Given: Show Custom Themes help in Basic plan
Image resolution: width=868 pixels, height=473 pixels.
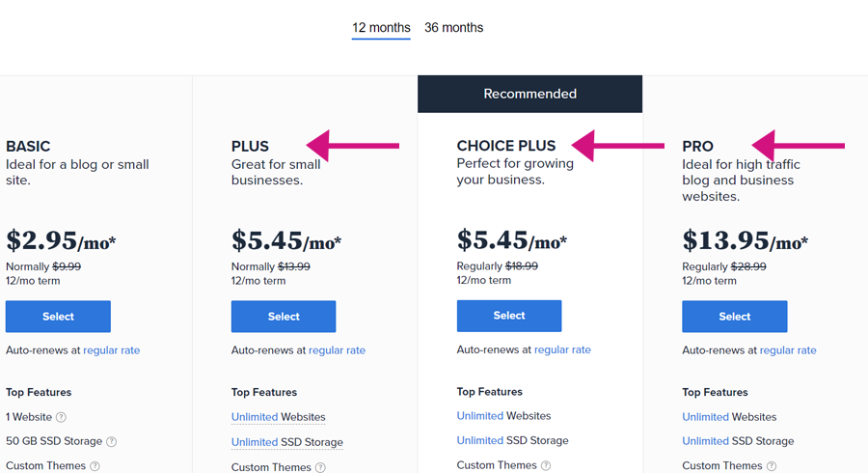Looking at the screenshot, I should point(95,466).
